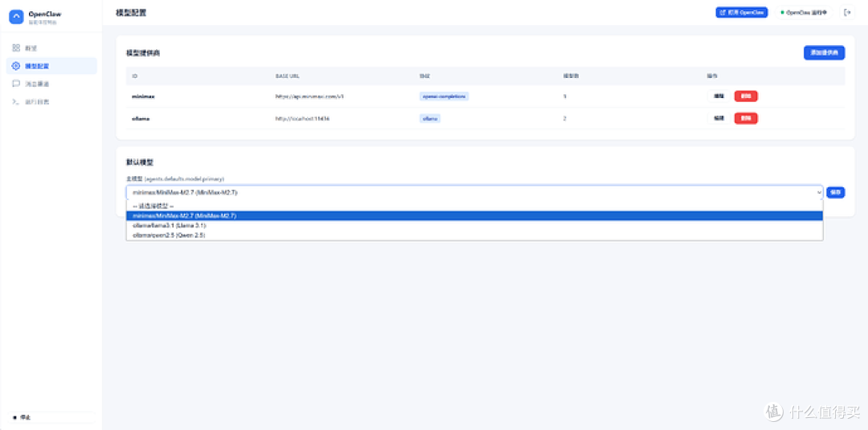Open the 运行日志 terminal sidebar item
868x430 pixels.
51,102
